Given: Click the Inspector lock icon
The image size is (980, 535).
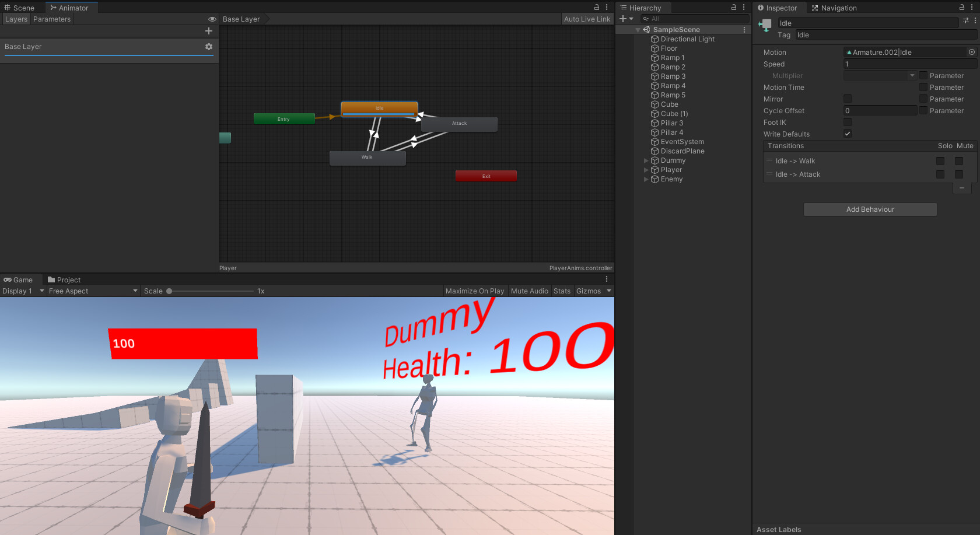Looking at the screenshot, I should tap(961, 8).
